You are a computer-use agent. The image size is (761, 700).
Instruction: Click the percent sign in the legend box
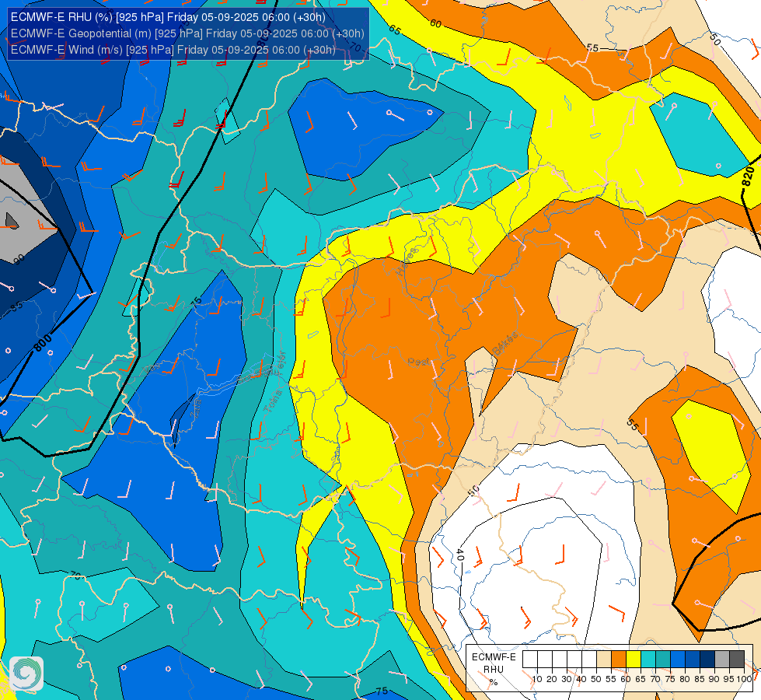click(x=494, y=683)
